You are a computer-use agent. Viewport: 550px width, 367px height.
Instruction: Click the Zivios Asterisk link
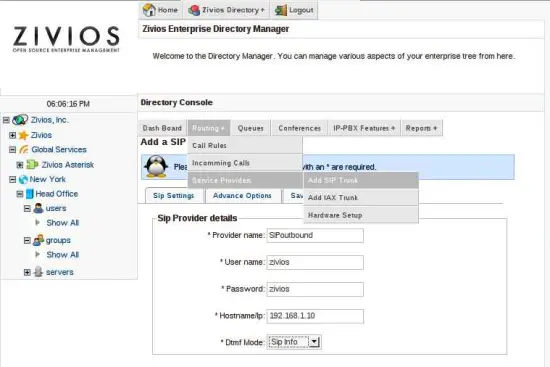[68, 165]
